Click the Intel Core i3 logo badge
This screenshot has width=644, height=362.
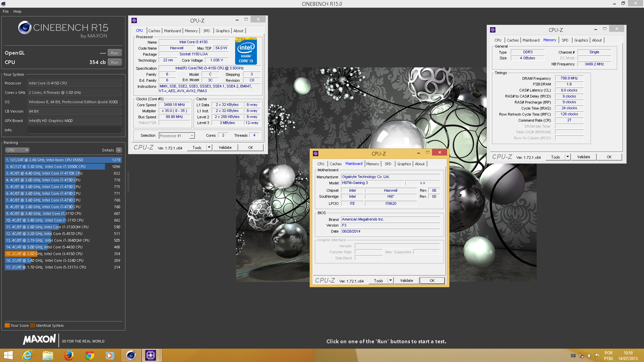[x=246, y=51]
